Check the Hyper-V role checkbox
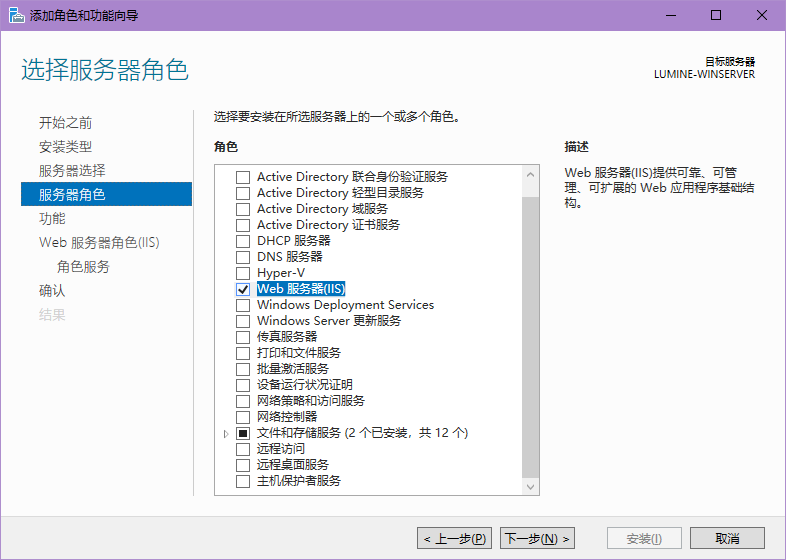The height and width of the screenshot is (560, 786). [x=242, y=273]
